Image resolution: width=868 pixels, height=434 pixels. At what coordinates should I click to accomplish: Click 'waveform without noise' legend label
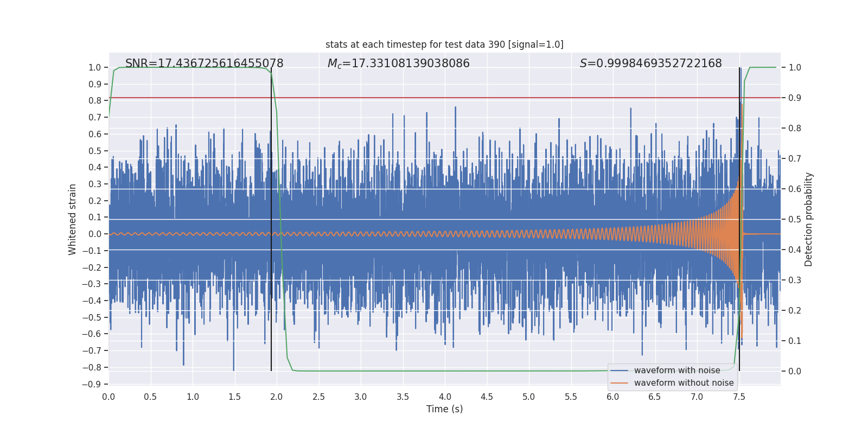coord(684,383)
